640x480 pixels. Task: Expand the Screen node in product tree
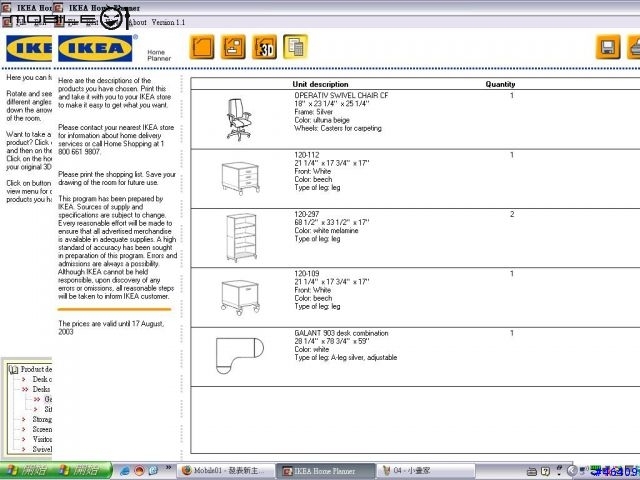(x=24, y=429)
